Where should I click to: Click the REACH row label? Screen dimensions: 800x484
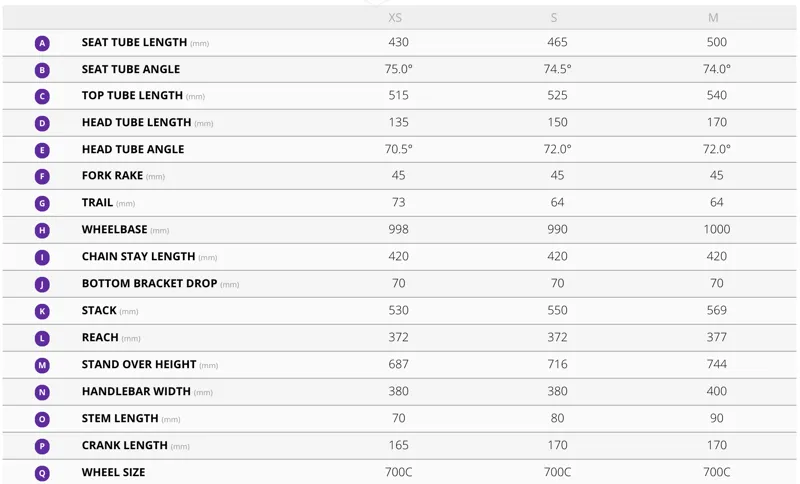pos(100,337)
